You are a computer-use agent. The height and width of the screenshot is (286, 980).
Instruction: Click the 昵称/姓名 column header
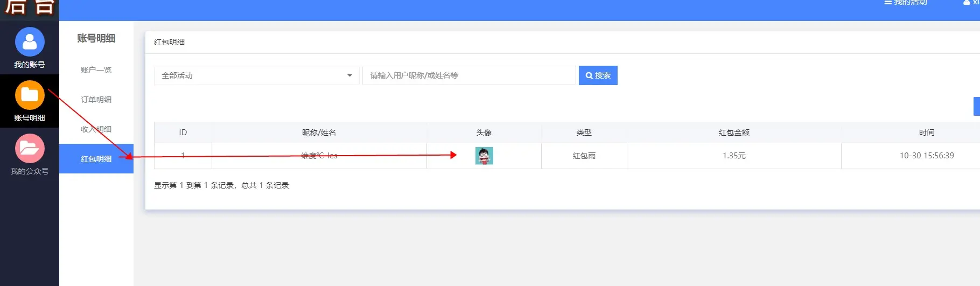click(x=319, y=132)
